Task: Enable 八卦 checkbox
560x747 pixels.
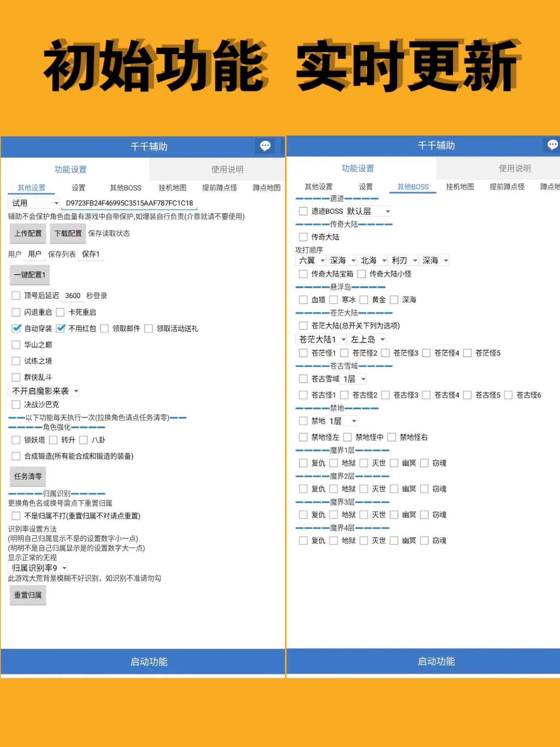Action: click(83, 440)
